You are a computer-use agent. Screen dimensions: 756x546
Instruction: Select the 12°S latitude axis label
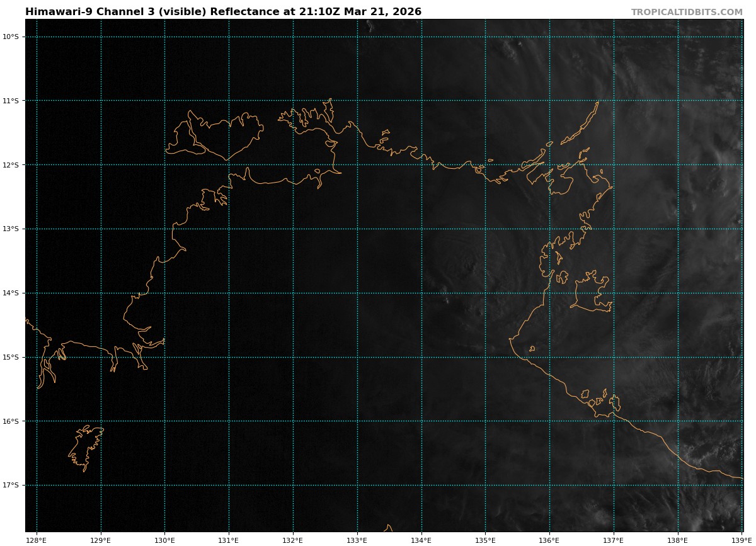pyautogui.click(x=11, y=165)
